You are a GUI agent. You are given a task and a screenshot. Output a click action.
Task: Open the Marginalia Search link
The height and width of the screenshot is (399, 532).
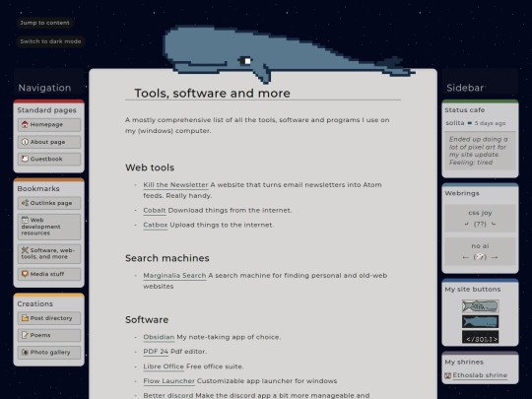174,276
